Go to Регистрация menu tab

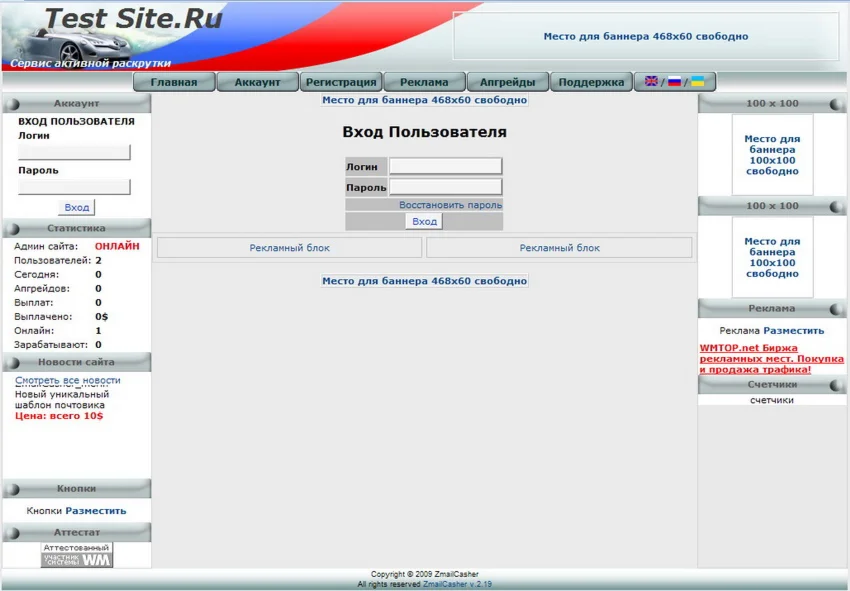click(341, 82)
